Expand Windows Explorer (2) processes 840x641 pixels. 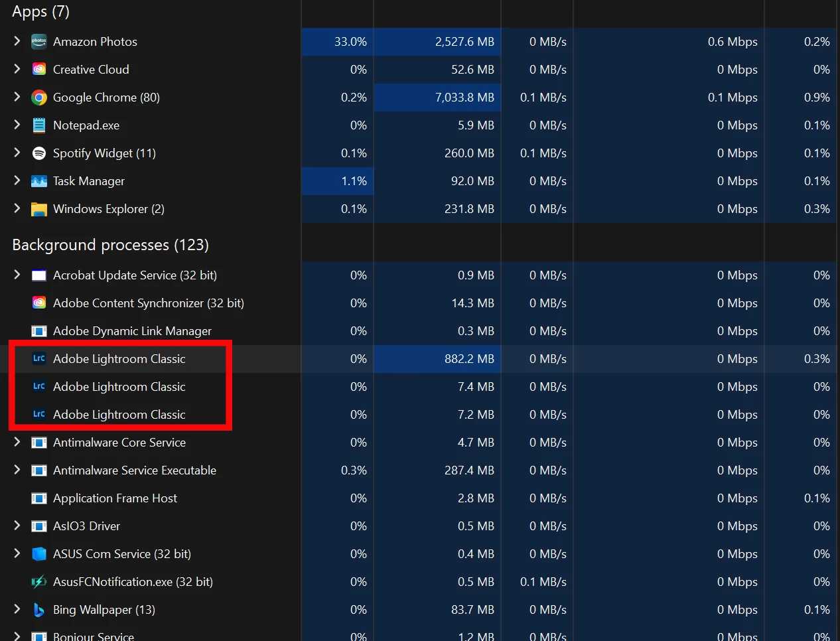(x=17, y=208)
